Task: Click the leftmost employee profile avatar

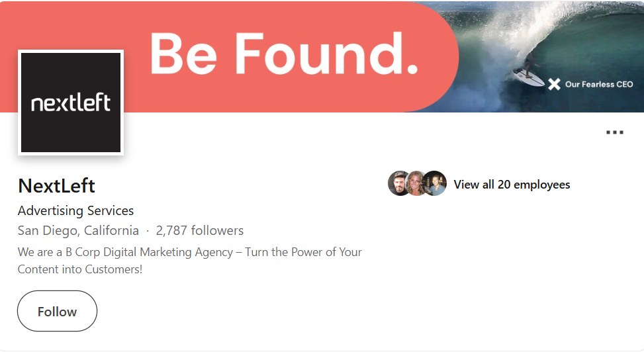Action: [399, 184]
